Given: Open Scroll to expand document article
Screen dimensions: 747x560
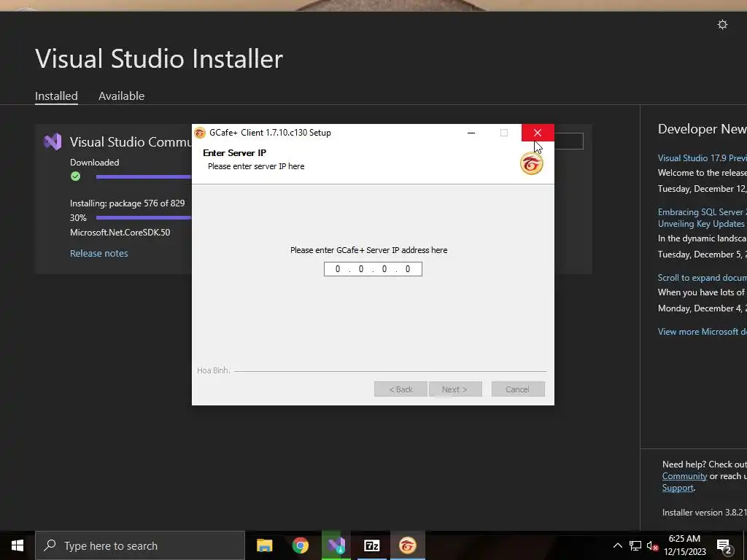Looking at the screenshot, I should (x=703, y=278).
